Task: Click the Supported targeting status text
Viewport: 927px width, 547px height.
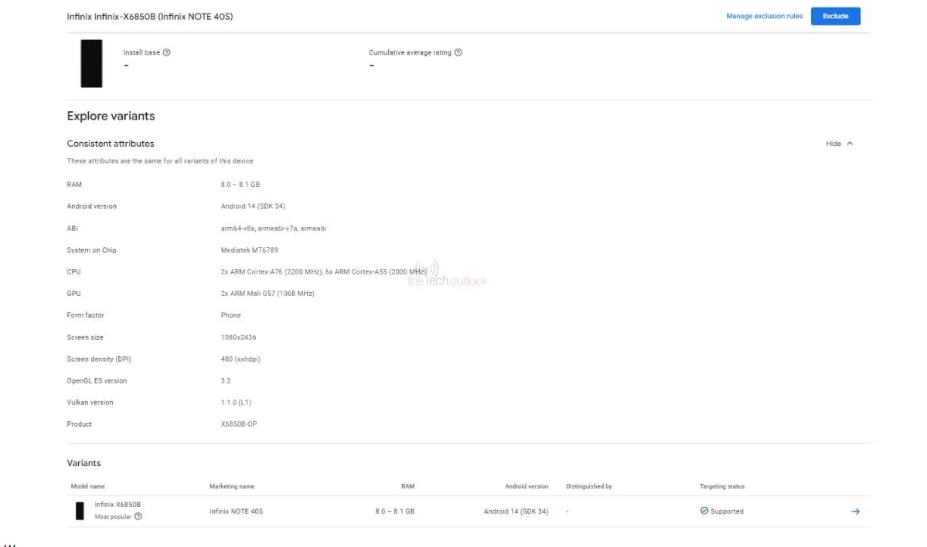Action: pos(727,511)
